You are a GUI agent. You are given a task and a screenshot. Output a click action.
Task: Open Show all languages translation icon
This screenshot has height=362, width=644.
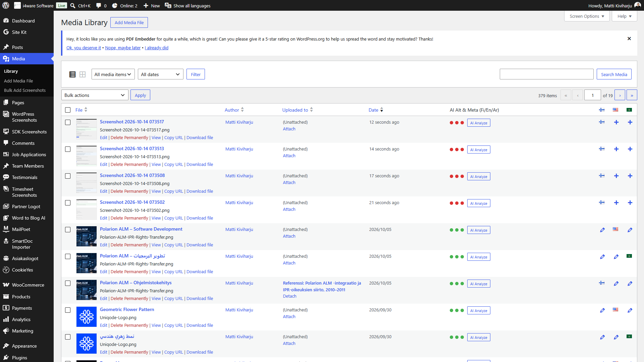[168, 6]
